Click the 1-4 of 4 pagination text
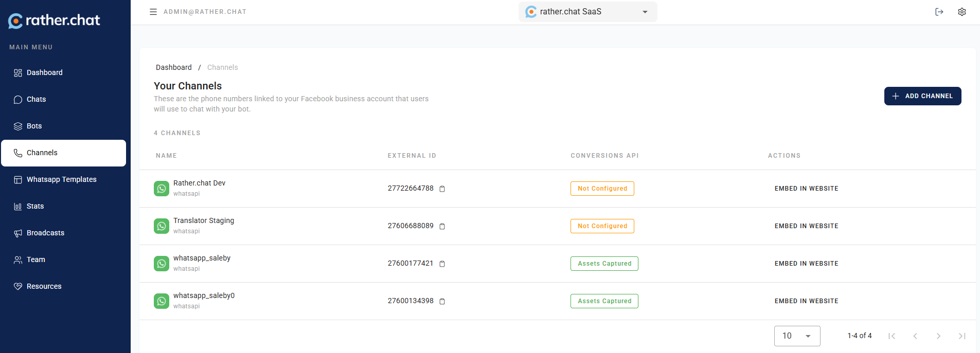Viewport: 980px width, 353px height. (860, 336)
